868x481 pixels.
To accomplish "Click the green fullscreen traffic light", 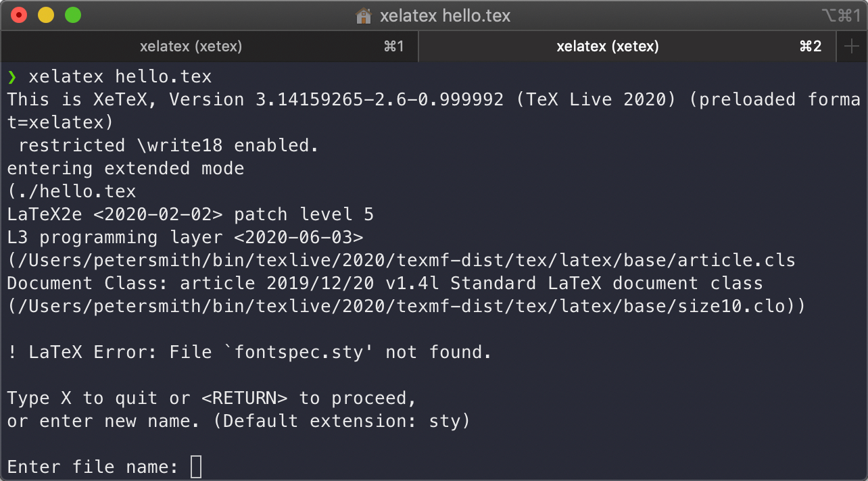I will (72, 15).
